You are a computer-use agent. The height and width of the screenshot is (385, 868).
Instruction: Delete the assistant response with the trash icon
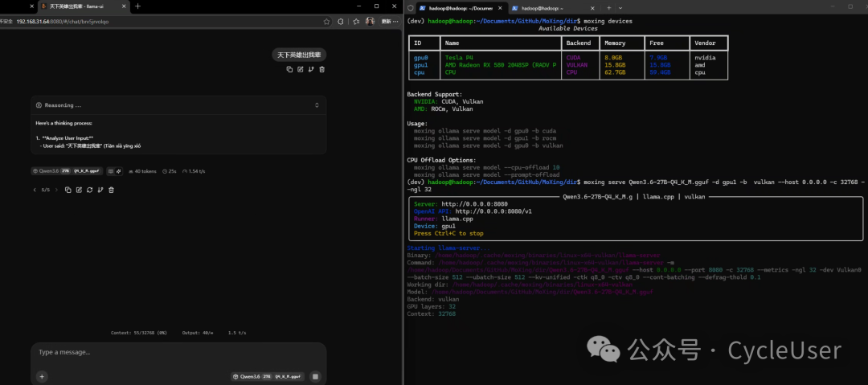(x=111, y=190)
